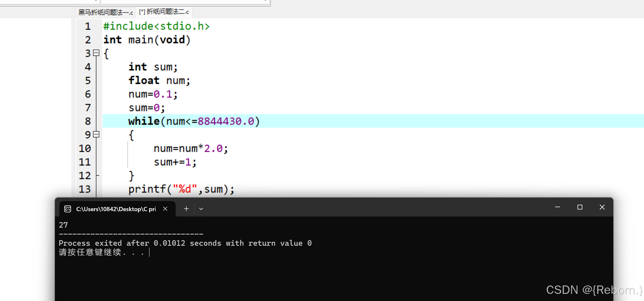
Task: Click the 'num=0.1;' statement
Action: click(x=153, y=94)
